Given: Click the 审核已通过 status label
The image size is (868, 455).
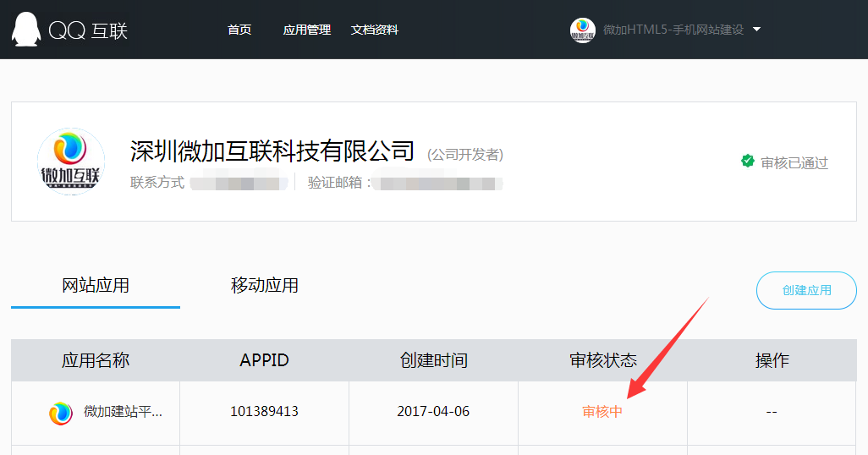Looking at the screenshot, I should [x=794, y=162].
